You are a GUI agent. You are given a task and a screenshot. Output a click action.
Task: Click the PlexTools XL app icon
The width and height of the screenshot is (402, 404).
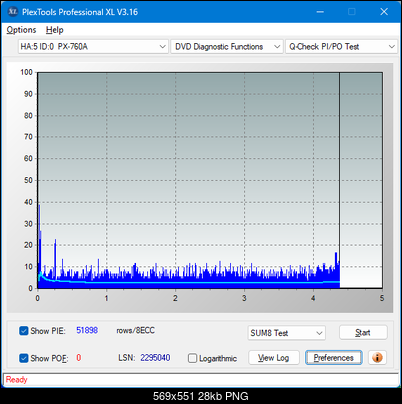click(x=13, y=12)
